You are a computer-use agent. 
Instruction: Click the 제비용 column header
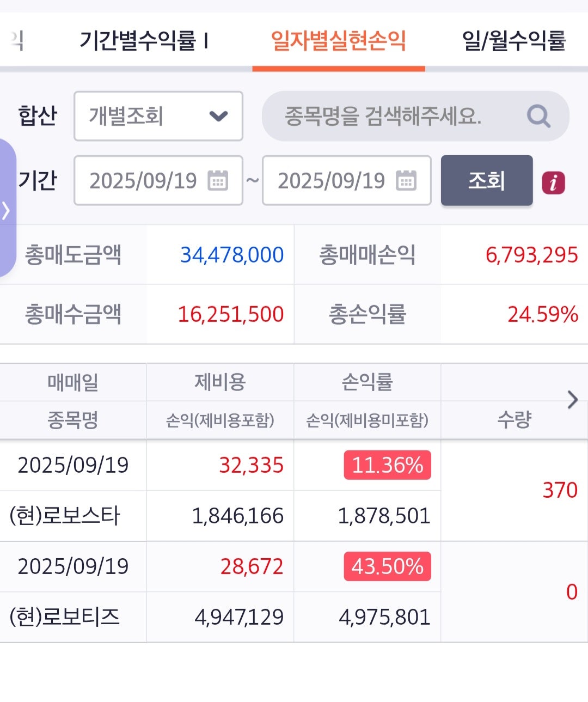coord(220,382)
